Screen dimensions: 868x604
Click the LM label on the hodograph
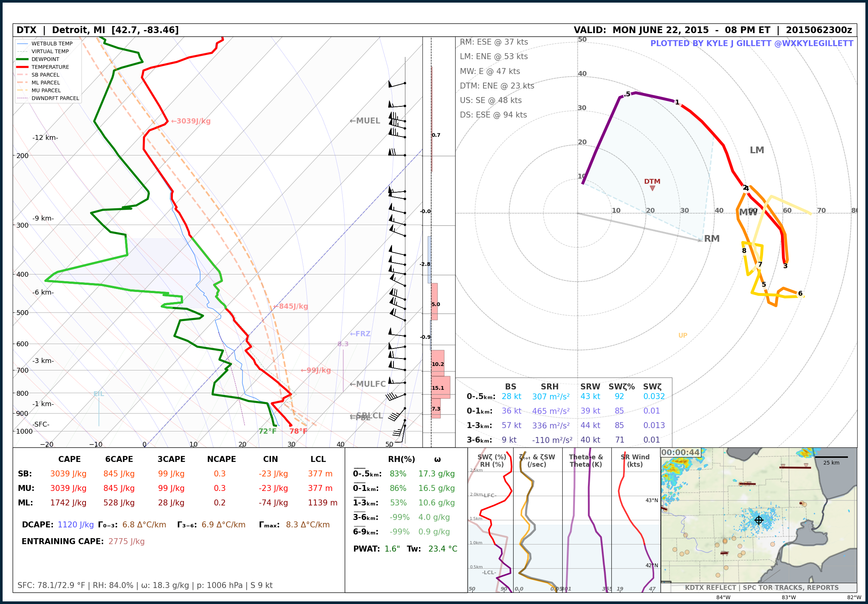point(757,150)
